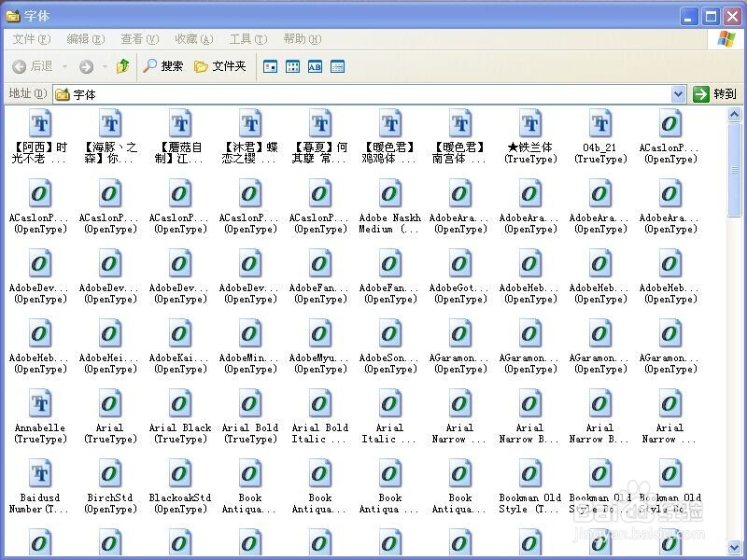Select the 【蘑菇自制】 font file
The height and width of the screenshot is (560, 747).
click(180, 136)
